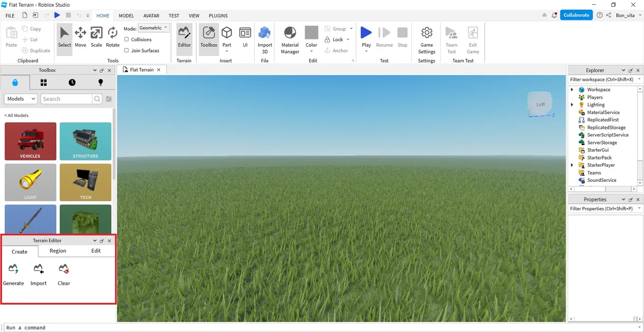Open the Region tab in Terrain Editor

58,251
